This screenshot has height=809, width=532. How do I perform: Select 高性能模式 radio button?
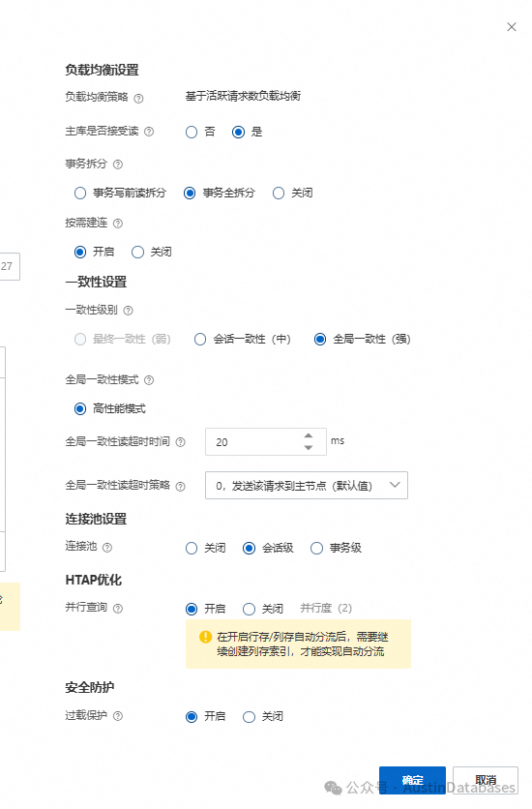tap(80, 409)
